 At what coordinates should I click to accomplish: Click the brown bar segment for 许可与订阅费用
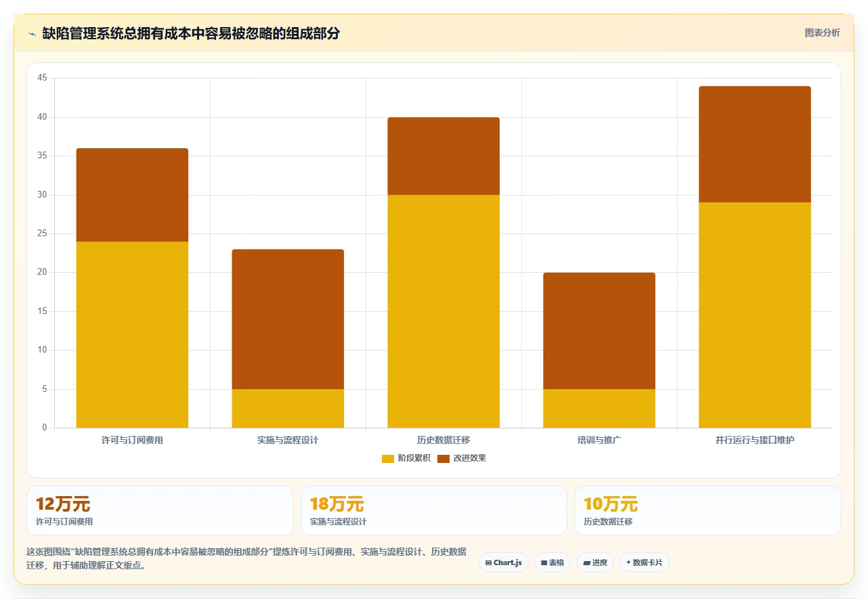(x=132, y=195)
